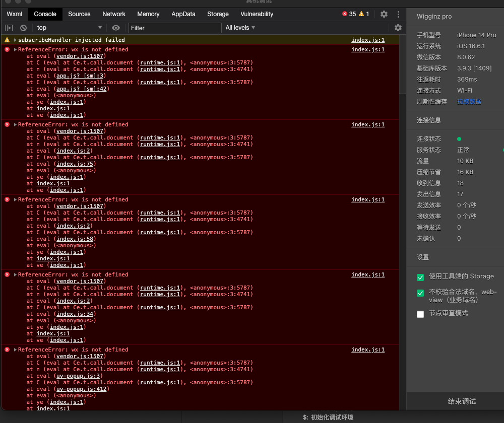Expand the third ReferenceError entry
The image size is (504, 423).
click(15, 199)
